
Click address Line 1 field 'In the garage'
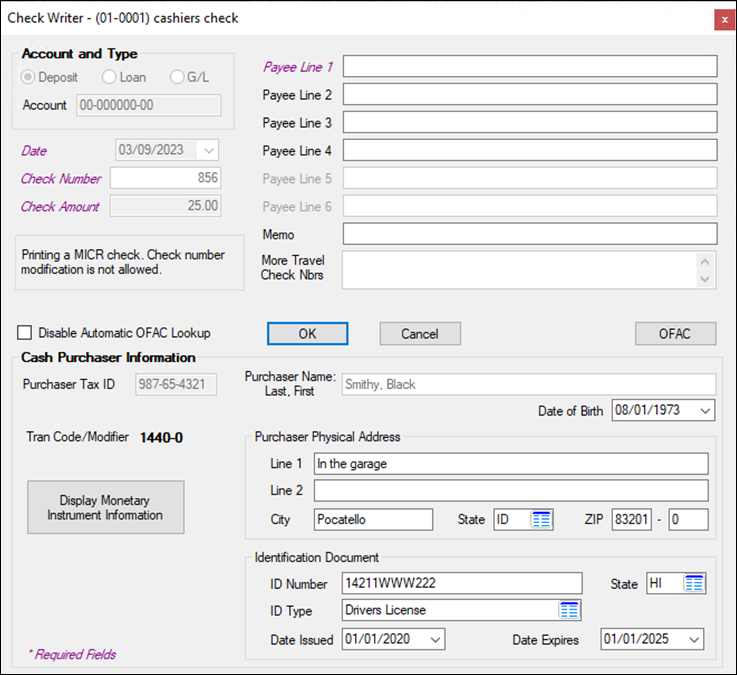click(x=511, y=463)
